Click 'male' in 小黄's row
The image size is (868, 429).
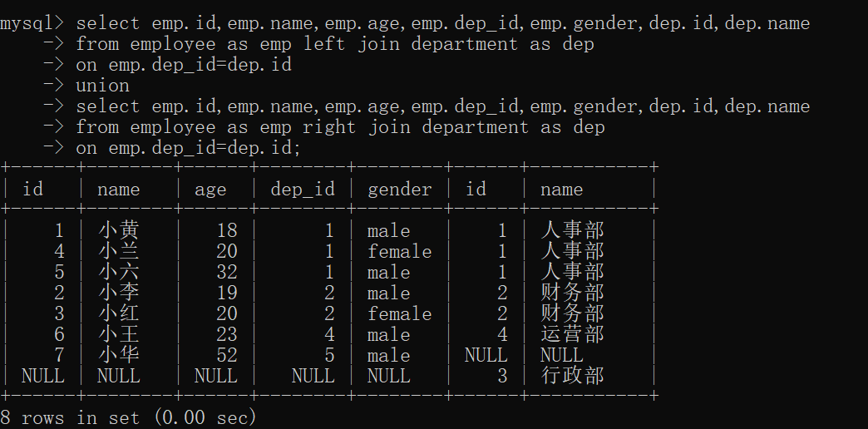tap(388, 231)
